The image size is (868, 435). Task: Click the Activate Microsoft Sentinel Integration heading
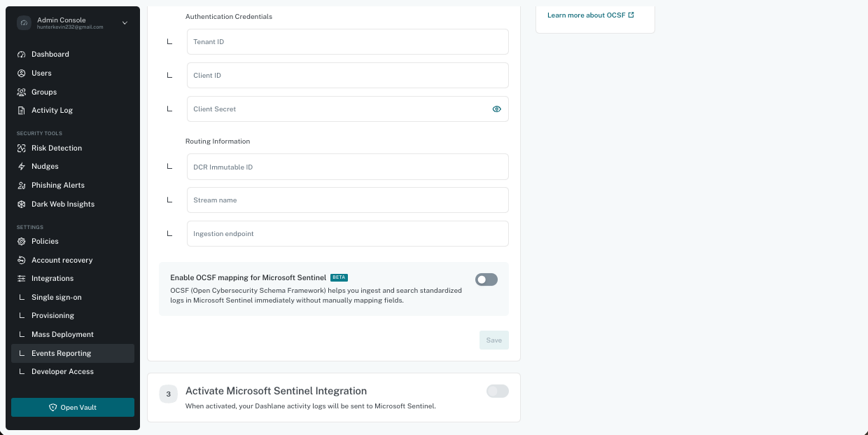coord(276,391)
